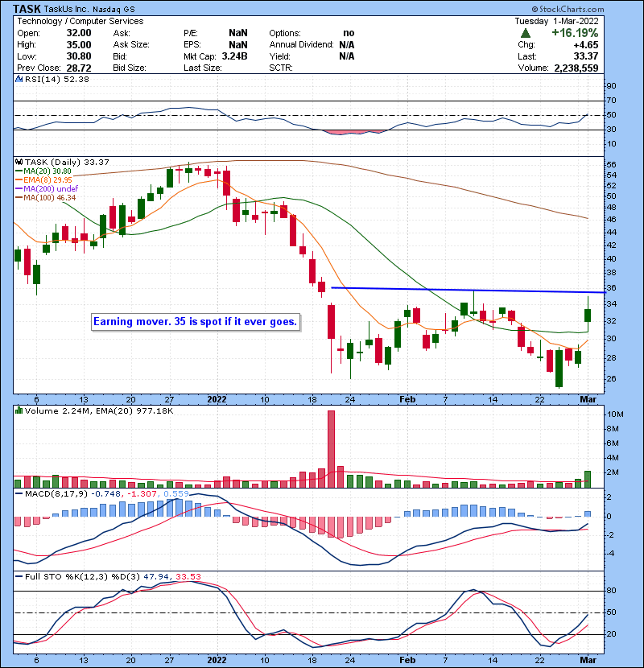Click the 2022 label on price chart axis
This screenshot has height=668, width=644.
[x=217, y=400]
